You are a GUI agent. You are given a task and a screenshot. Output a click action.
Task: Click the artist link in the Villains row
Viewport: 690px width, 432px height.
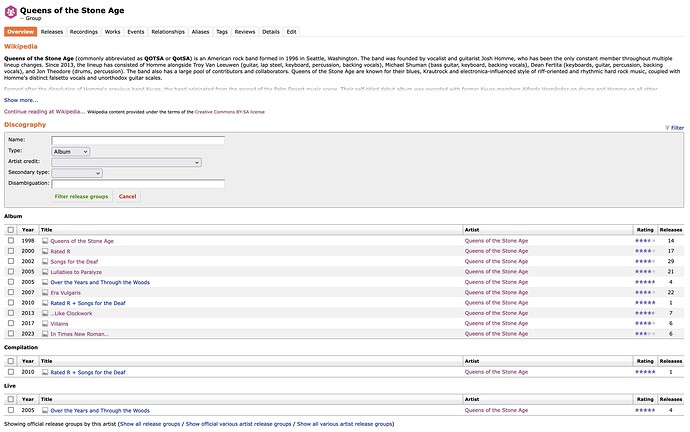pos(496,323)
